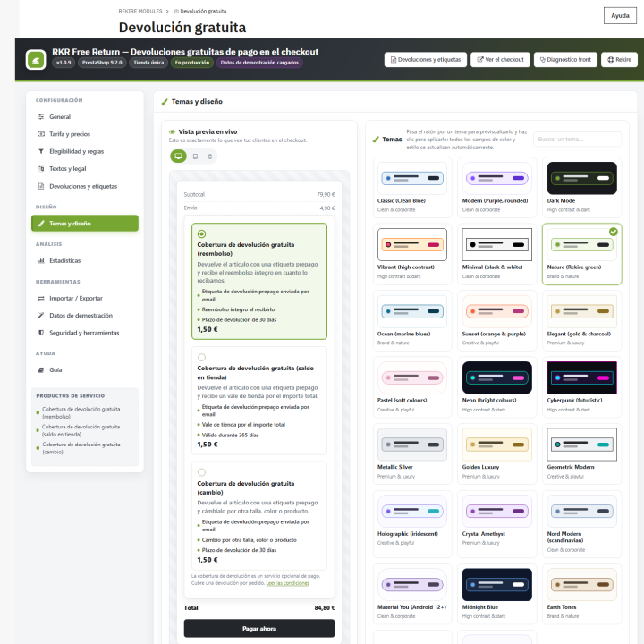This screenshot has width=644, height=644.
Task: Open Seguridad y herramientas item
Action: pyautogui.click(x=85, y=333)
